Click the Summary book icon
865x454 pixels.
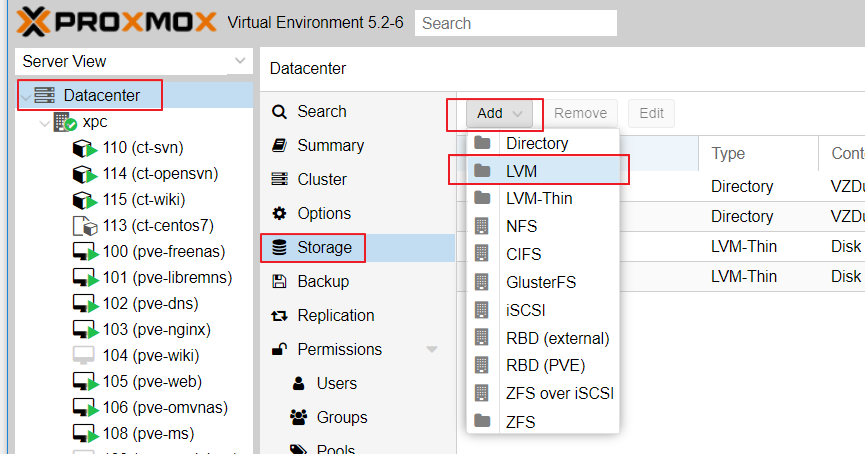[x=280, y=146]
